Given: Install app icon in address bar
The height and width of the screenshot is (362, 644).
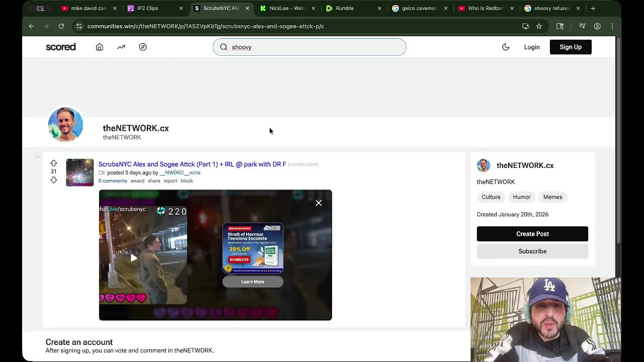Looking at the screenshot, I should (x=526, y=26).
